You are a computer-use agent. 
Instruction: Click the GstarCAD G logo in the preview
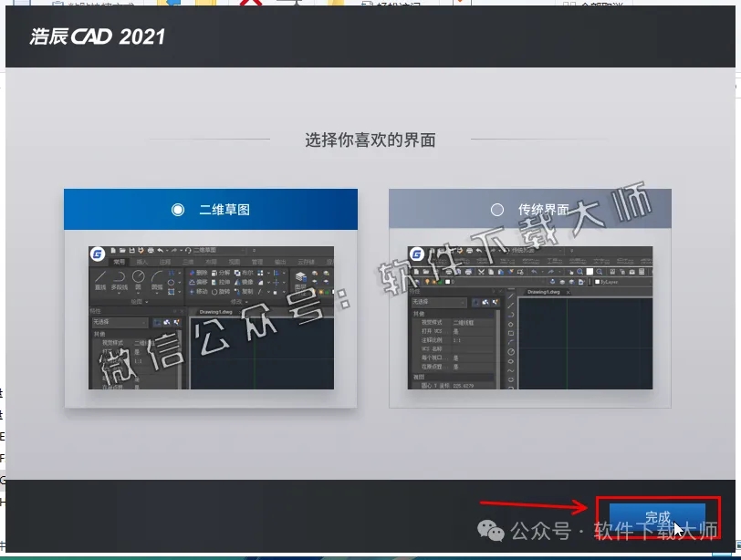click(97, 253)
